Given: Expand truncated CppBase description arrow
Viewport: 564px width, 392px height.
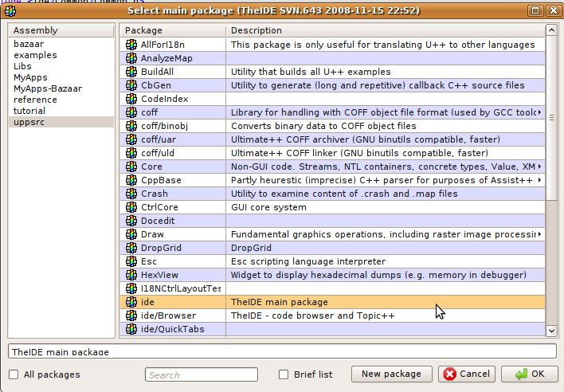Looking at the screenshot, I should click(x=540, y=180).
